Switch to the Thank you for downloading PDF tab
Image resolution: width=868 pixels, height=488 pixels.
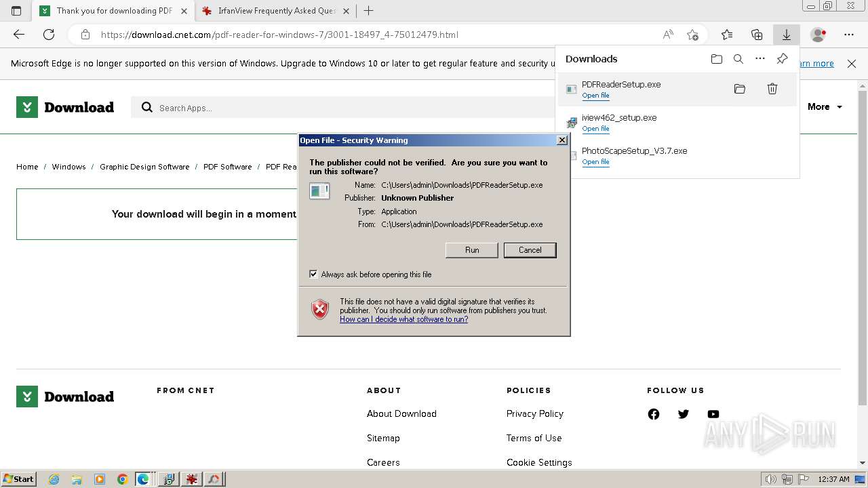point(114,11)
